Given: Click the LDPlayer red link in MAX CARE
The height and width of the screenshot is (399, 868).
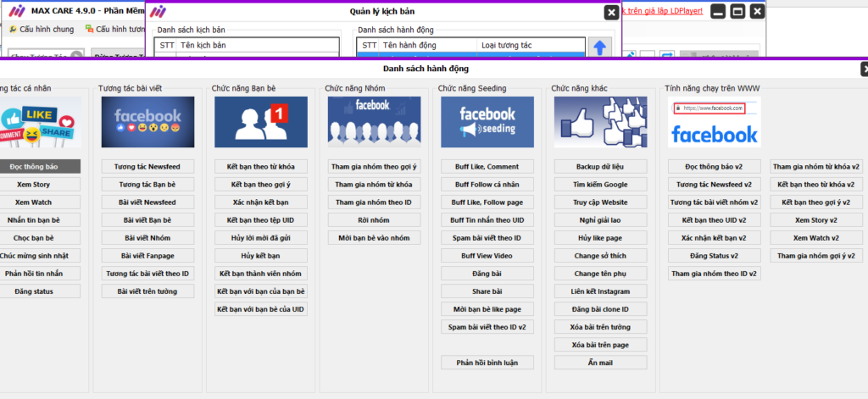Looking at the screenshot, I should (x=663, y=10).
